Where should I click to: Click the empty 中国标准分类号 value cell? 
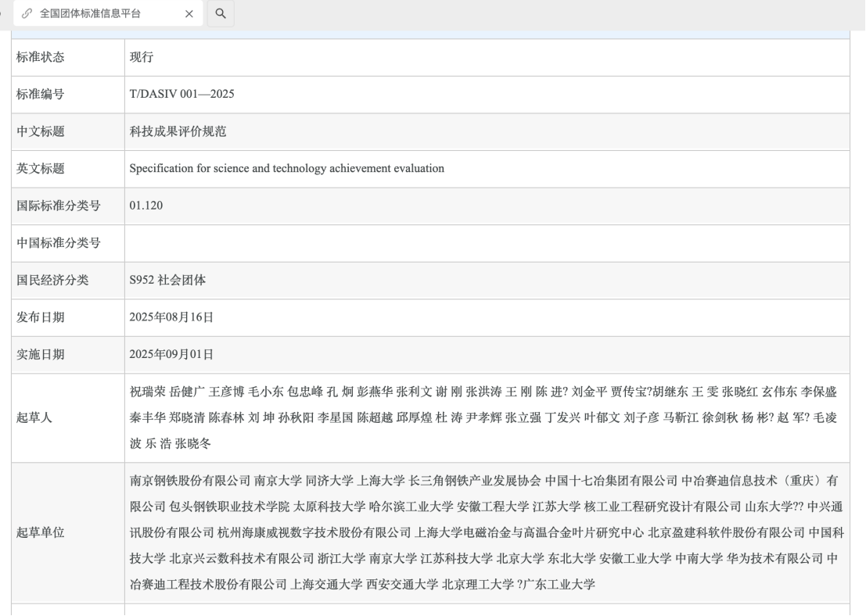[485, 243]
